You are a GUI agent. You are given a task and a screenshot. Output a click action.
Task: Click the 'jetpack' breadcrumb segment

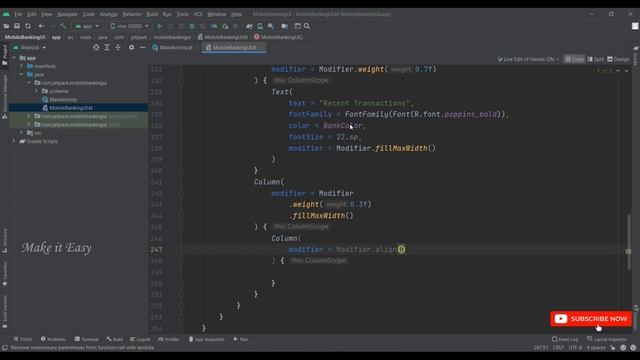tap(139, 37)
